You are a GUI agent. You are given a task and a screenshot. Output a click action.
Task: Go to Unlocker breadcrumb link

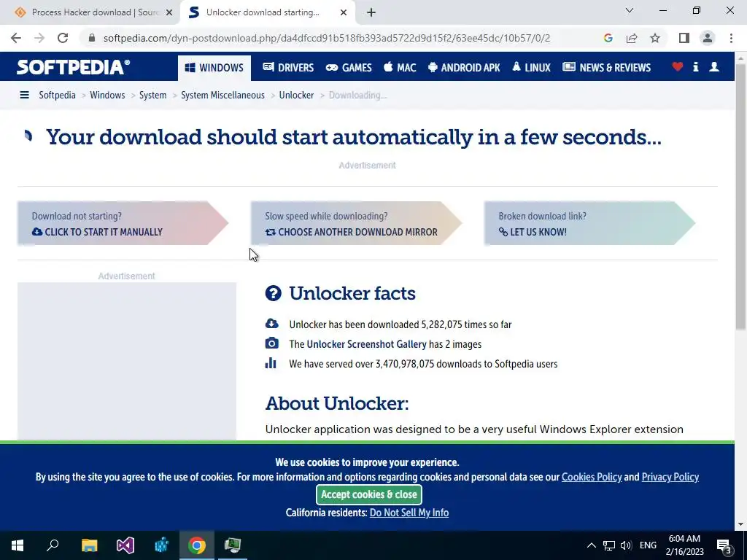coord(296,95)
